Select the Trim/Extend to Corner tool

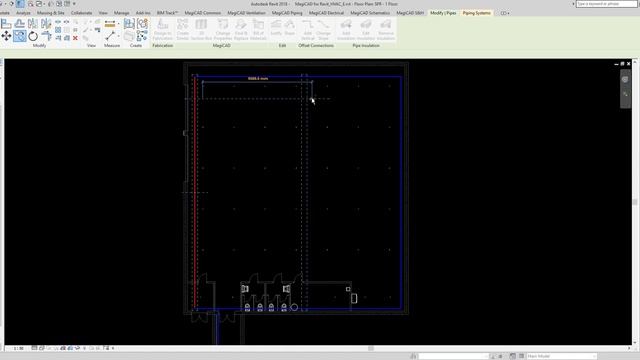click(x=47, y=36)
